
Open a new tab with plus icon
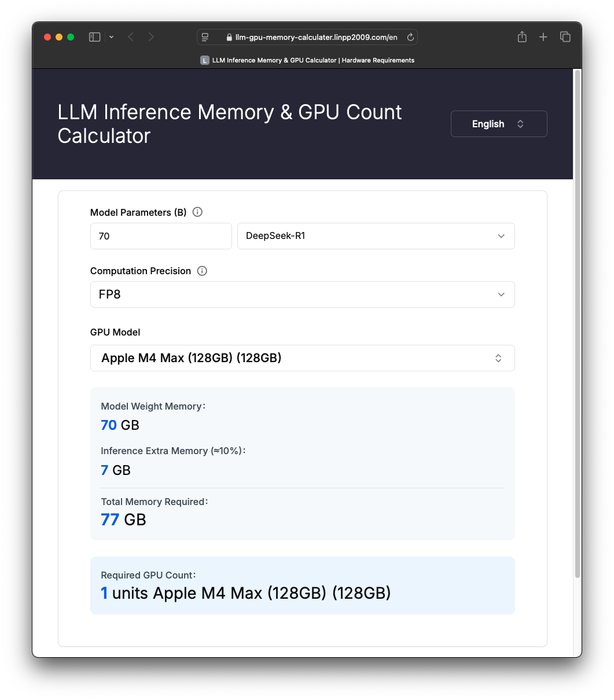[543, 37]
